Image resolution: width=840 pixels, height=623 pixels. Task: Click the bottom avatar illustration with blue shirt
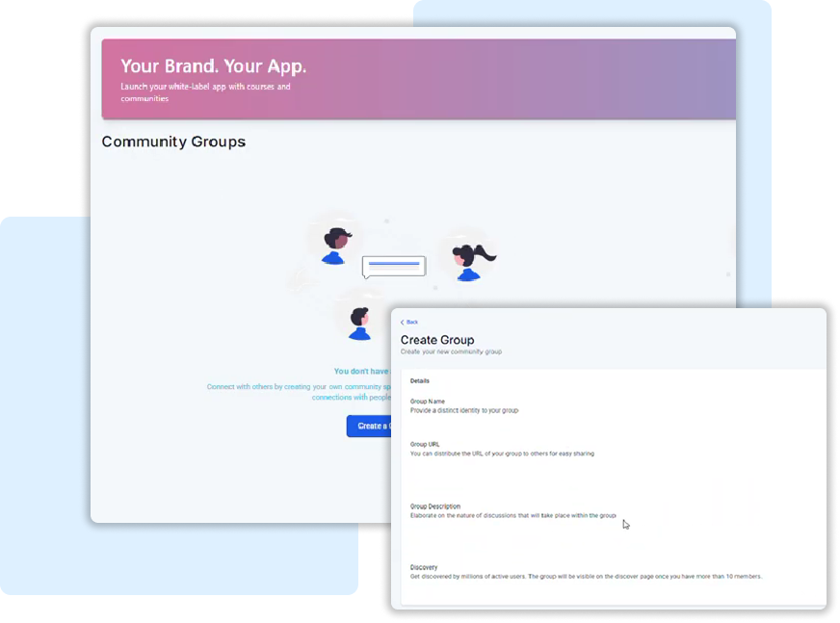(360, 322)
